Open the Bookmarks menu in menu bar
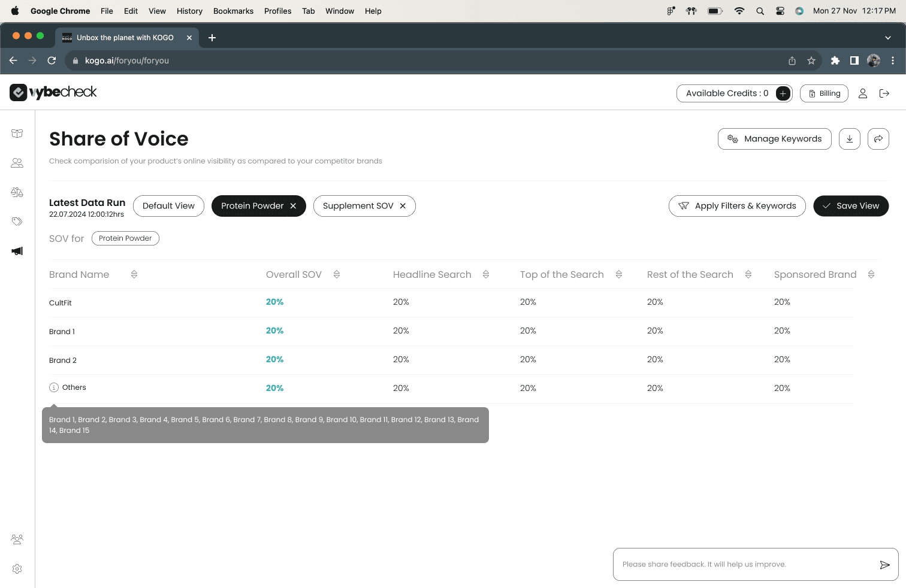The image size is (906, 588). click(x=233, y=11)
